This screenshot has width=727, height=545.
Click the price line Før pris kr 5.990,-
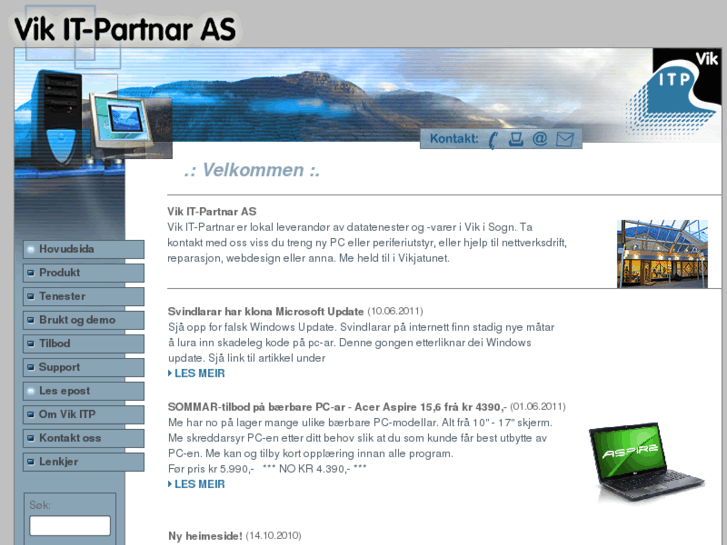tap(211, 469)
